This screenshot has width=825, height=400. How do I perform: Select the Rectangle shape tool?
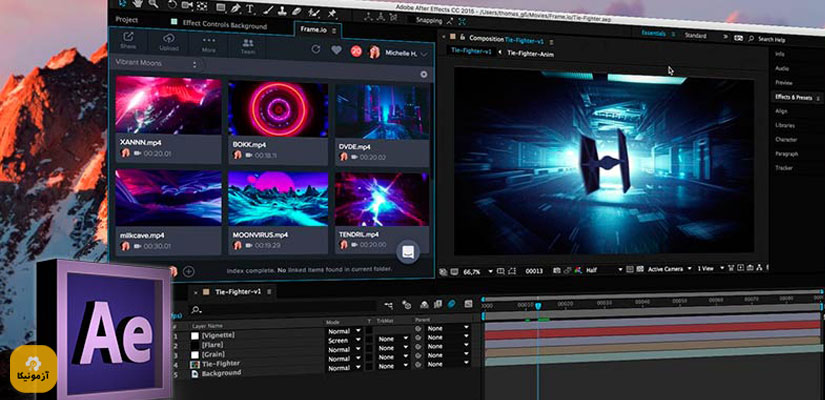pos(220,7)
